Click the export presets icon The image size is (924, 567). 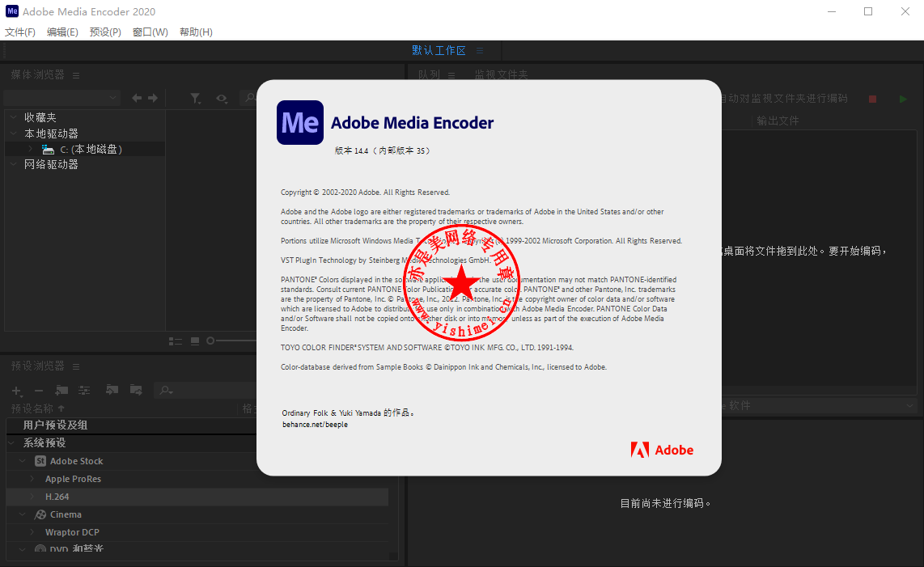[136, 390]
